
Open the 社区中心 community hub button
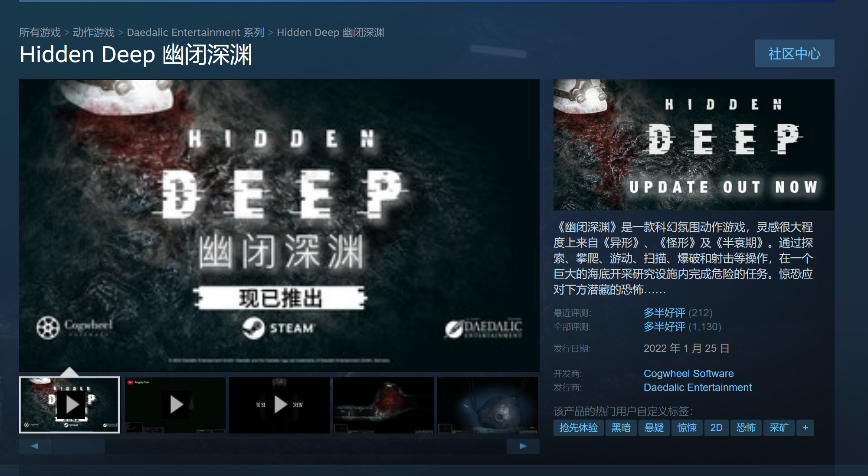coord(794,53)
